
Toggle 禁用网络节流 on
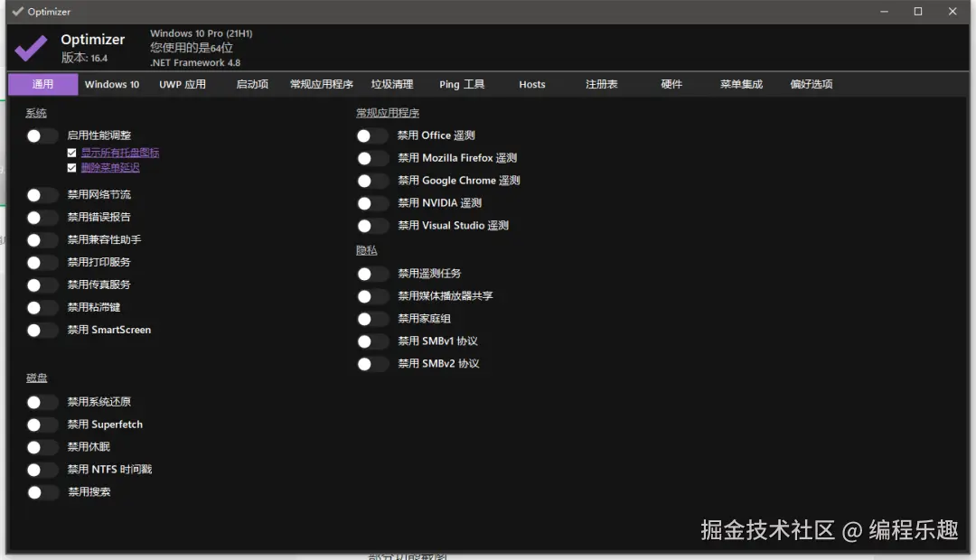click(41, 194)
